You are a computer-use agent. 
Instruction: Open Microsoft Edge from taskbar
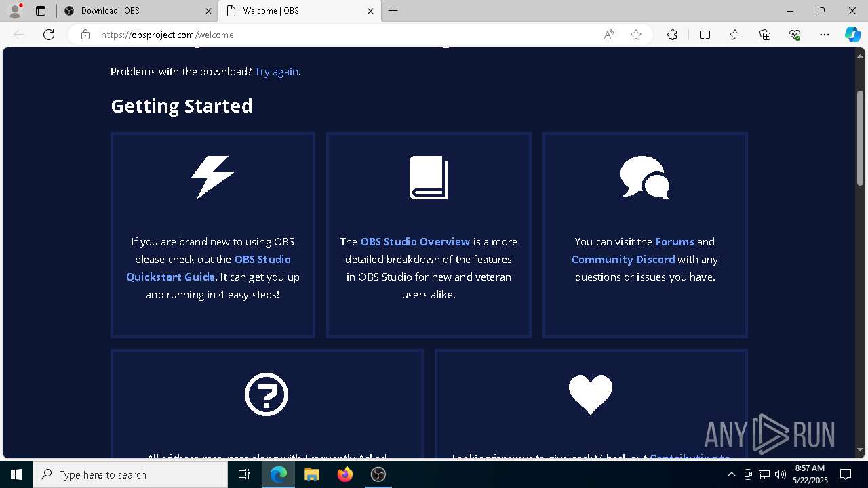tap(279, 474)
